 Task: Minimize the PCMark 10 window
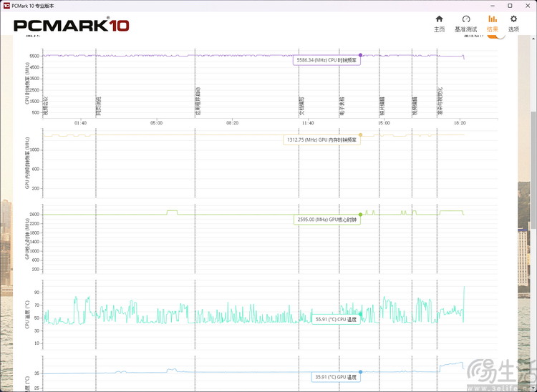[492, 6]
